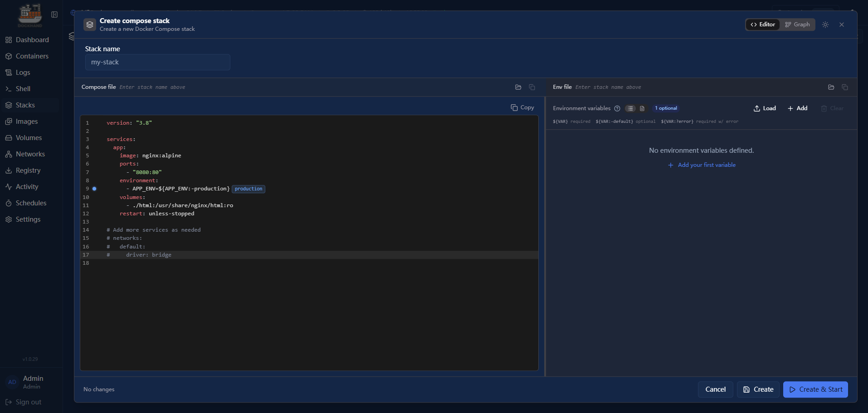Open Registry in the sidebar
The width and height of the screenshot is (868, 413).
[30, 170]
